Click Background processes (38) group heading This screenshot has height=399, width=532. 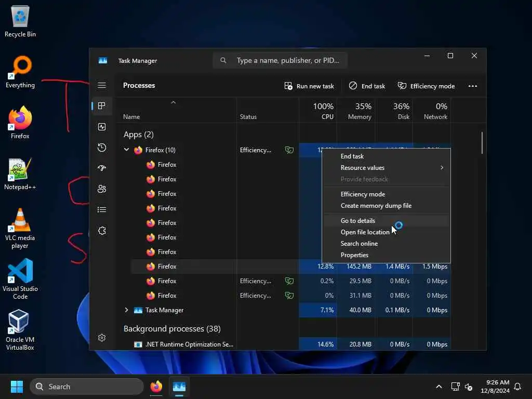tap(172, 329)
